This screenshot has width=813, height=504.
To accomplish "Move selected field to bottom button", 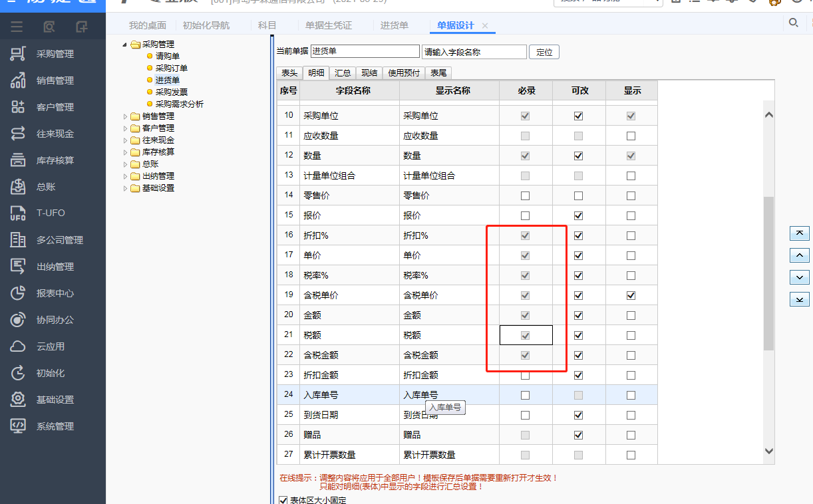I will pos(799,299).
